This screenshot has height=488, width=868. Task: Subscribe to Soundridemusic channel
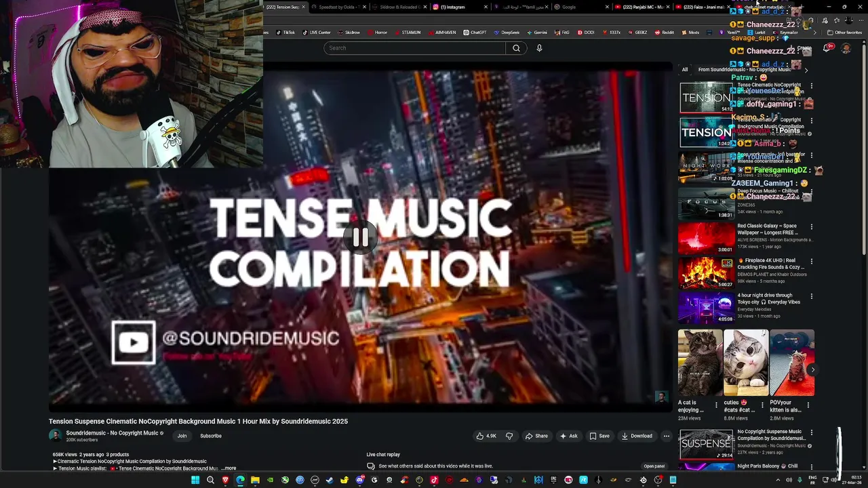coord(211,436)
